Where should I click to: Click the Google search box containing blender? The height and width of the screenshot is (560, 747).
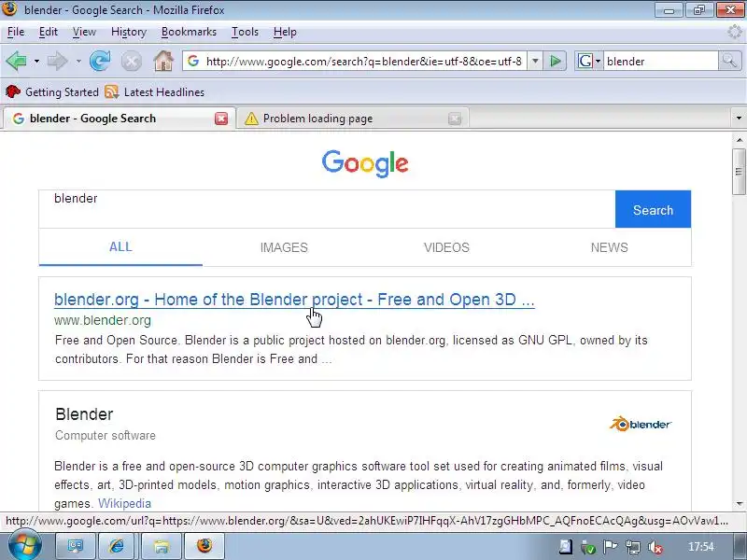pyautogui.click(x=328, y=209)
